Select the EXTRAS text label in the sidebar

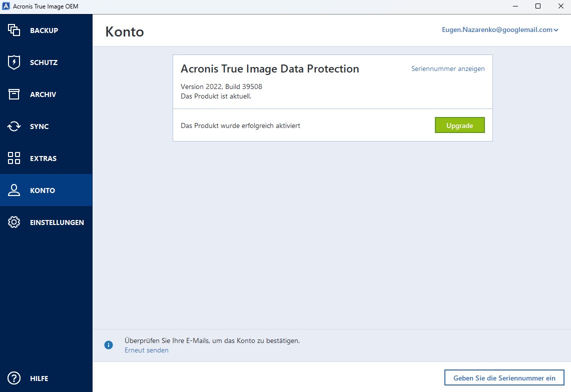coord(43,158)
